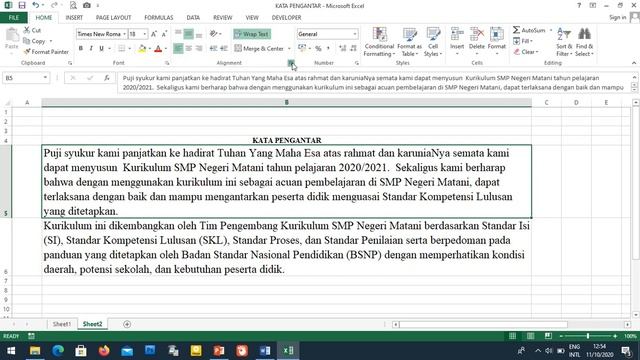Click the Sign in link
Image resolution: width=640 pixels, height=360 pixels.
618,17
